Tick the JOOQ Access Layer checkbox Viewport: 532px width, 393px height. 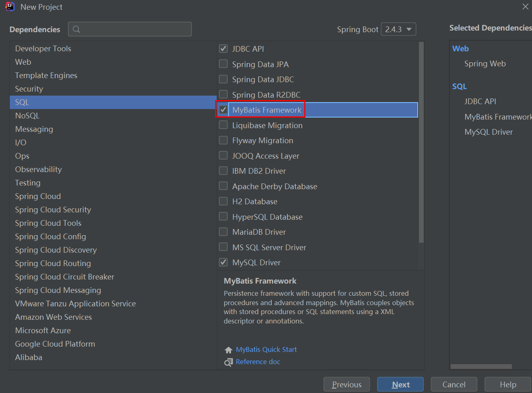223,156
